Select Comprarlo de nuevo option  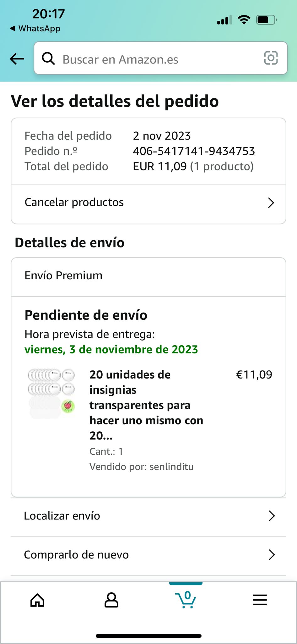pyautogui.click(x=76, y=555)
